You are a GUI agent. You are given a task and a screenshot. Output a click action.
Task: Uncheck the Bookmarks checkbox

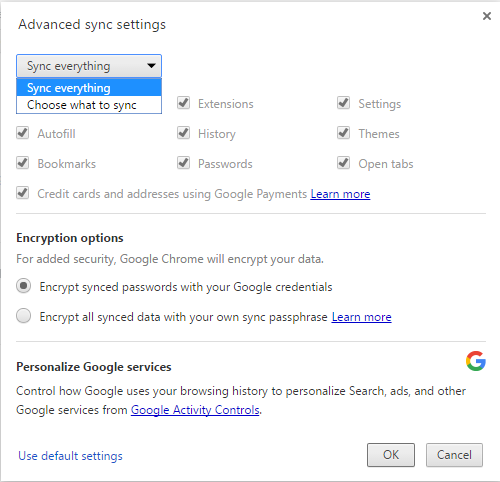[23, 163]
